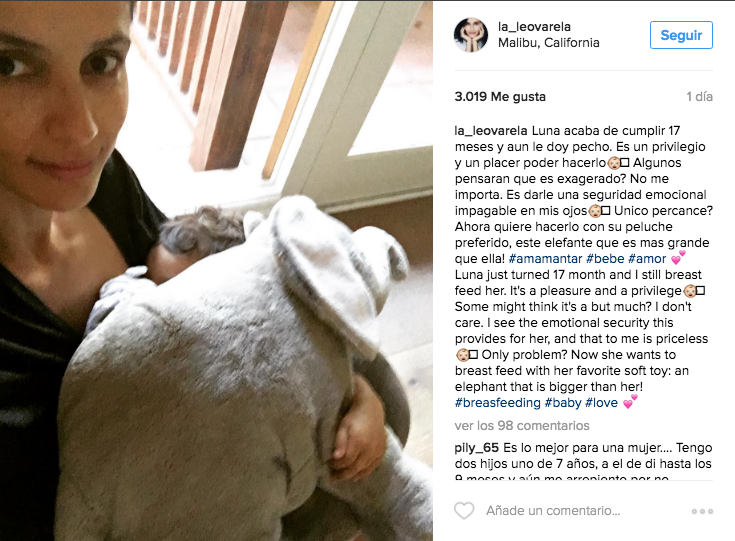This screenshot has width=735, height=541.
Task: Open la_leovarela username in the header
Action: point(534,27)
